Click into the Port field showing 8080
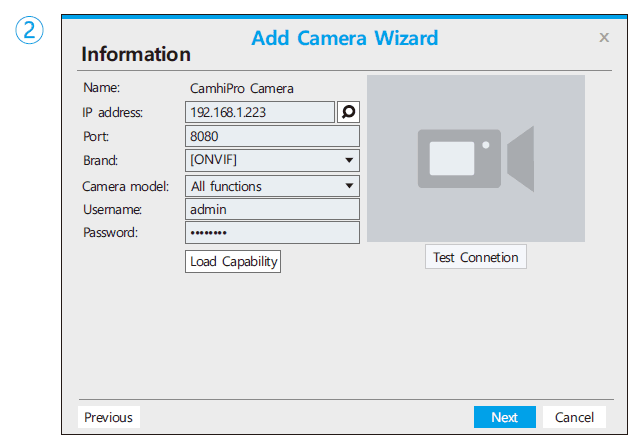634x444 pixels. coord(272,136)
